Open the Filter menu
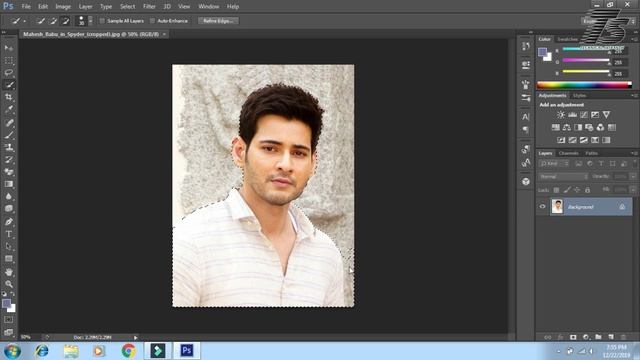The image size is (640, 360). pos(149,7)
